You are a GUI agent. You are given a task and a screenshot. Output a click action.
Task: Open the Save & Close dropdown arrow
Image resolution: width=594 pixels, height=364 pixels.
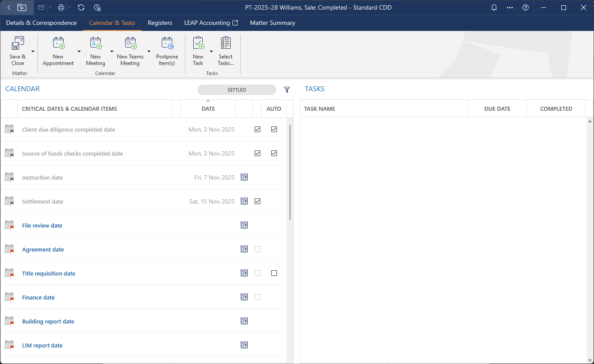click(x=33, y=51)
